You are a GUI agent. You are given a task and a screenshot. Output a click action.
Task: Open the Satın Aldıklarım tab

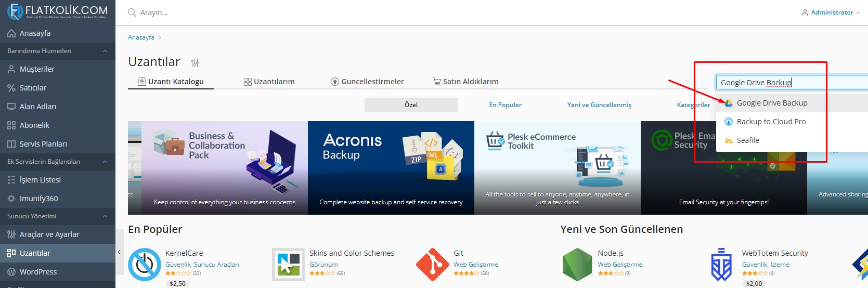[x=465, y=82]
